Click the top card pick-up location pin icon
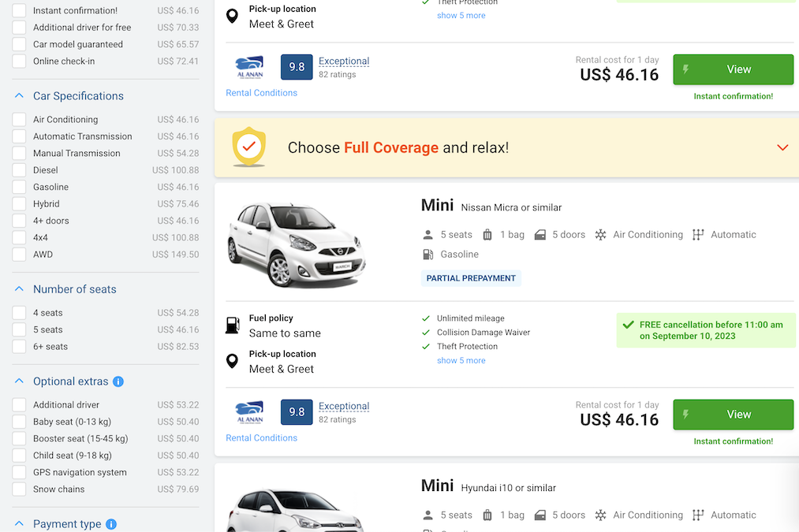 pos(232,16)
